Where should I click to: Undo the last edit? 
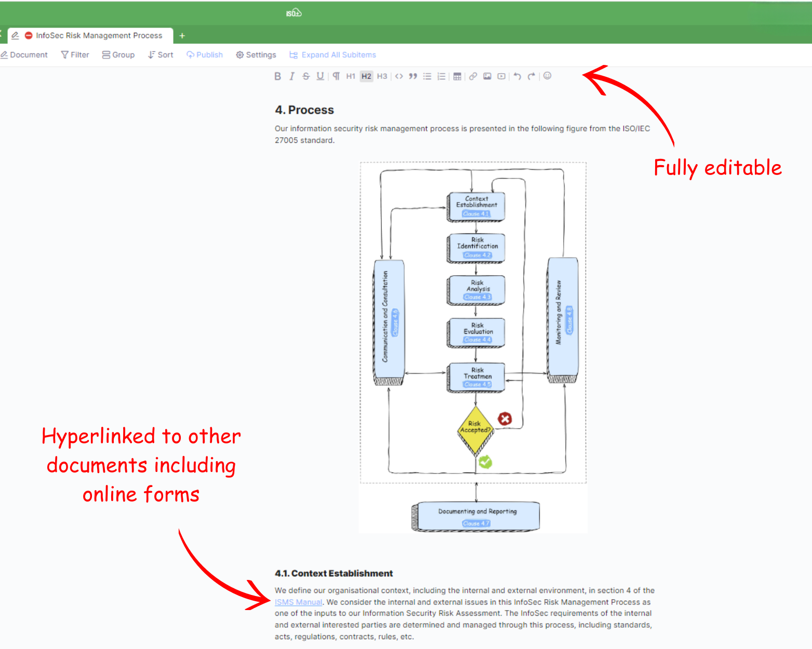point(517,76)
